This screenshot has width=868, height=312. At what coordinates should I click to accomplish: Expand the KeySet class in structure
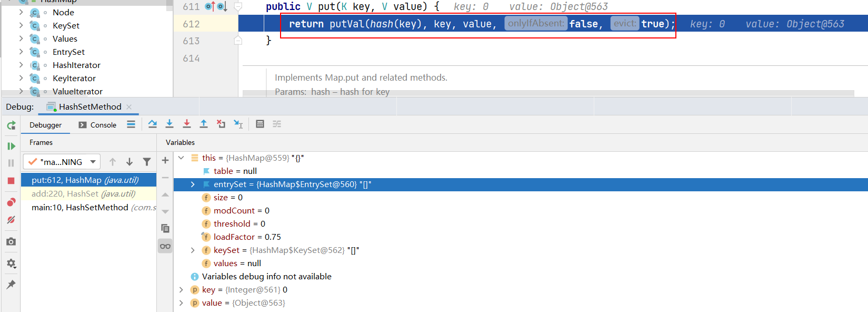point(21,25)
